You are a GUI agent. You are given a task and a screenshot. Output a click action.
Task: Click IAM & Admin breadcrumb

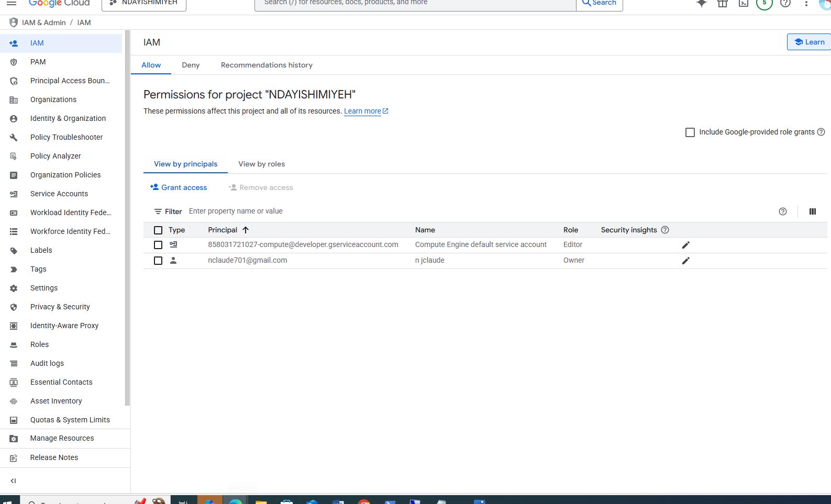(x=44, y=23)
